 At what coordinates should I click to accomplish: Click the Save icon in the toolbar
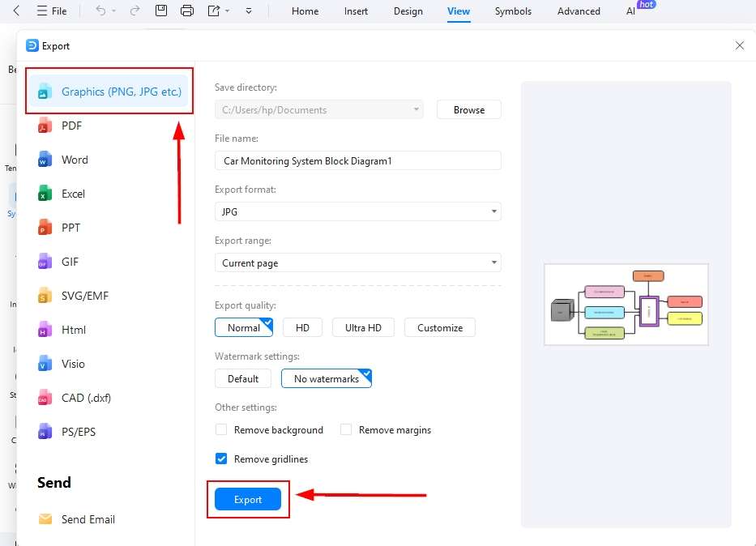(x=161, y=11)
